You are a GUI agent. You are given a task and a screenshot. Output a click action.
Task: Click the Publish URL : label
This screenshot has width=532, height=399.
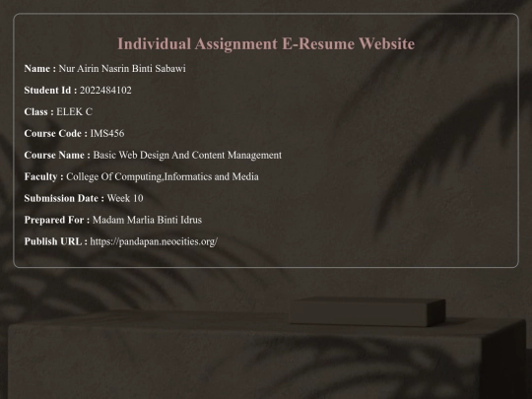tap(55, 241)
